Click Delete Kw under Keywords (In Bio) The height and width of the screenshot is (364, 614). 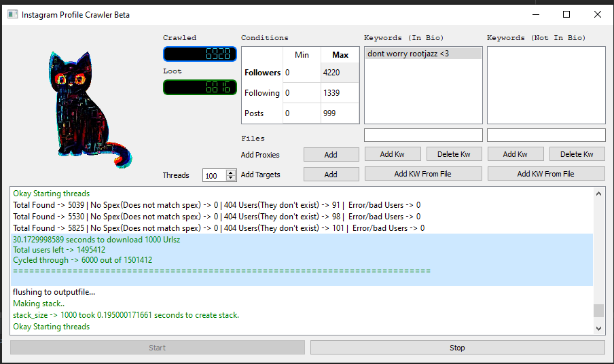(454, 154)
